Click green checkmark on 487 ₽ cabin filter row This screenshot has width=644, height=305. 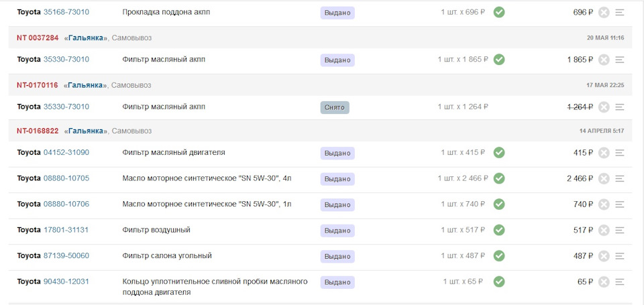499,256
